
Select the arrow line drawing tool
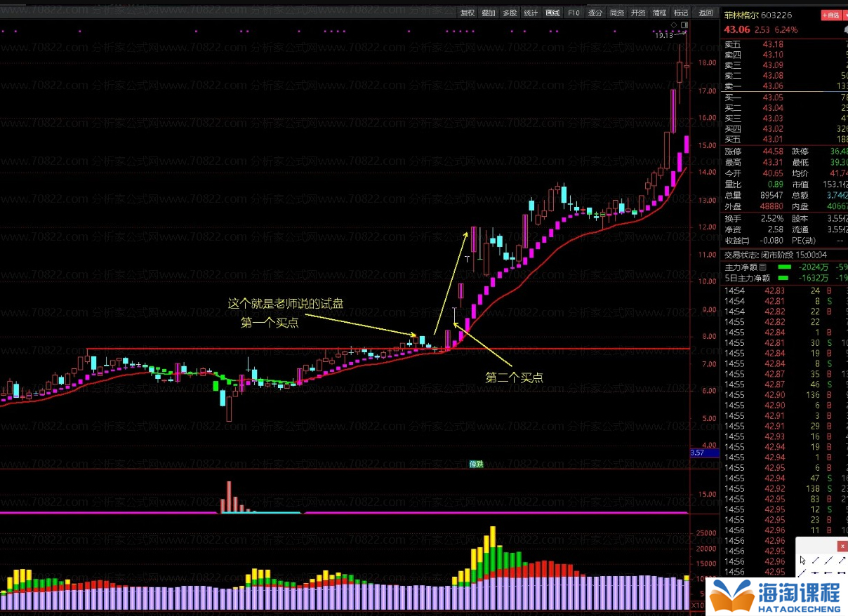tap(842, 560)
